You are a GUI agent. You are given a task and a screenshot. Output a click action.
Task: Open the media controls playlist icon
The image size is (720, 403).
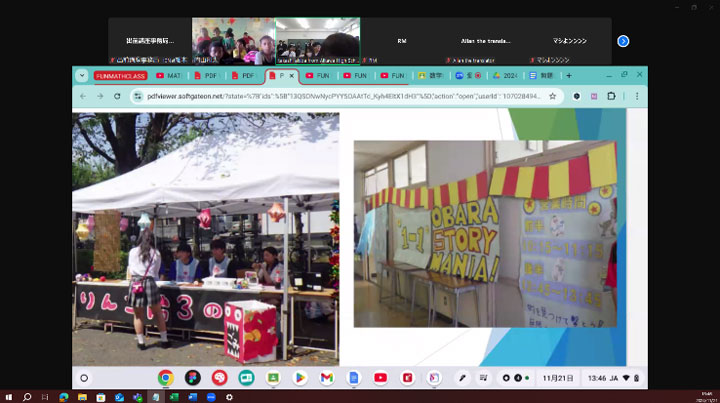[x=484, y=378]
